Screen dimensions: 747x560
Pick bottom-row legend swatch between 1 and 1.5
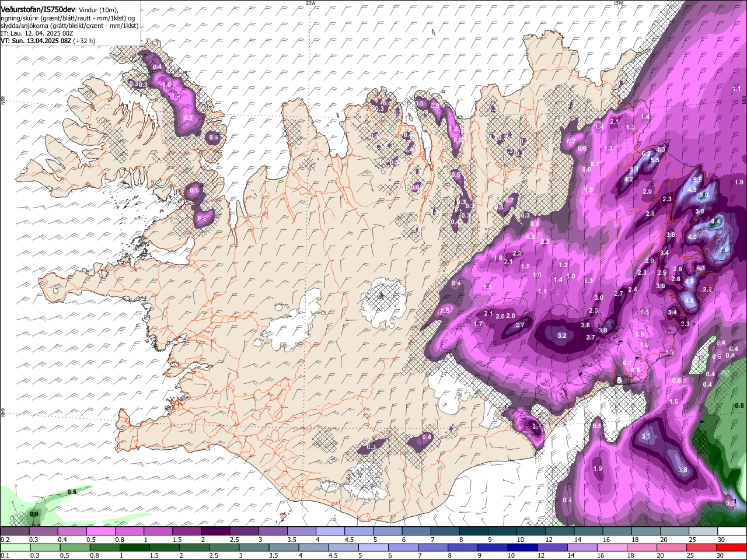tap(134, 547)
